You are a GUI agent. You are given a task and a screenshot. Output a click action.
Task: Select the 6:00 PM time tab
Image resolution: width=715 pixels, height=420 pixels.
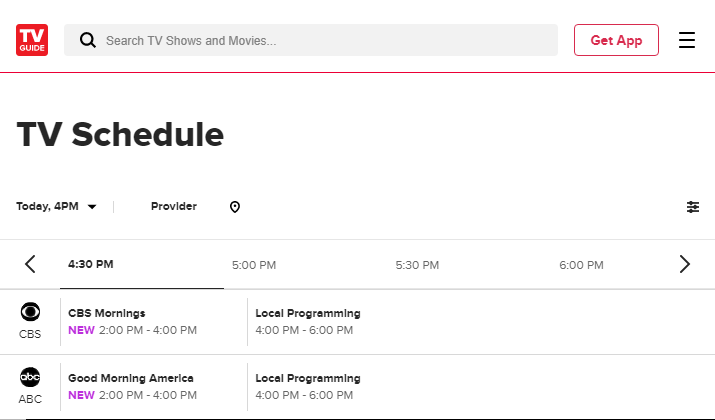(x=581, y=265)
